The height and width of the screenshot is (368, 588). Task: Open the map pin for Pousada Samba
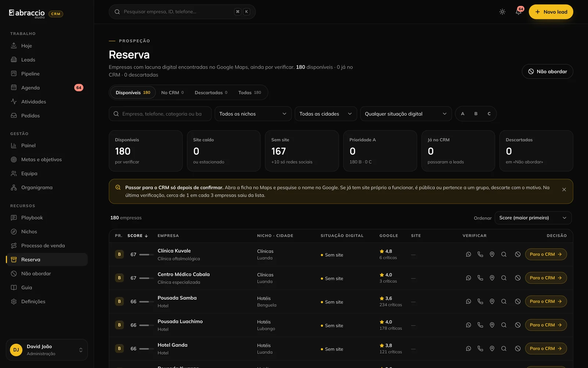492,301
